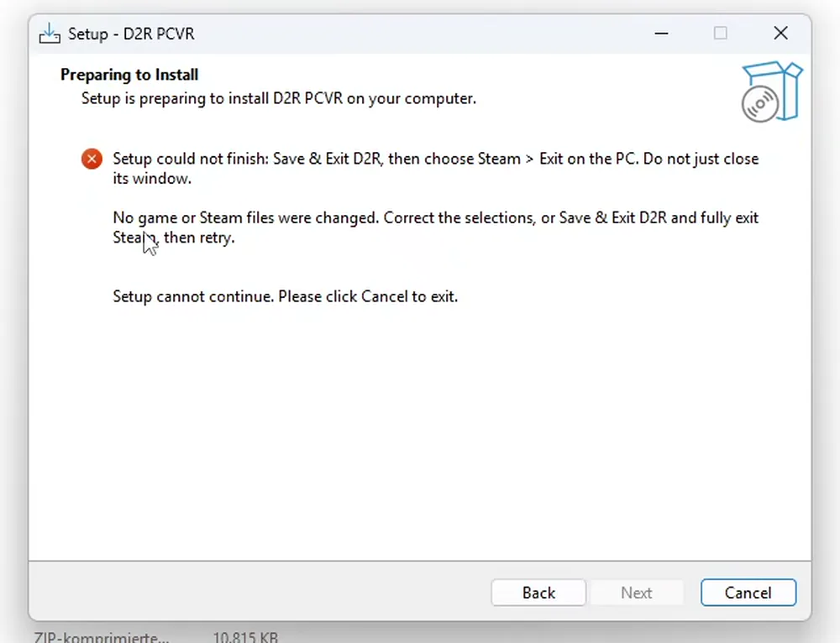Click the 10.815 KB file size behind the window
Screen dimensions: 840x643
[246, 636]
